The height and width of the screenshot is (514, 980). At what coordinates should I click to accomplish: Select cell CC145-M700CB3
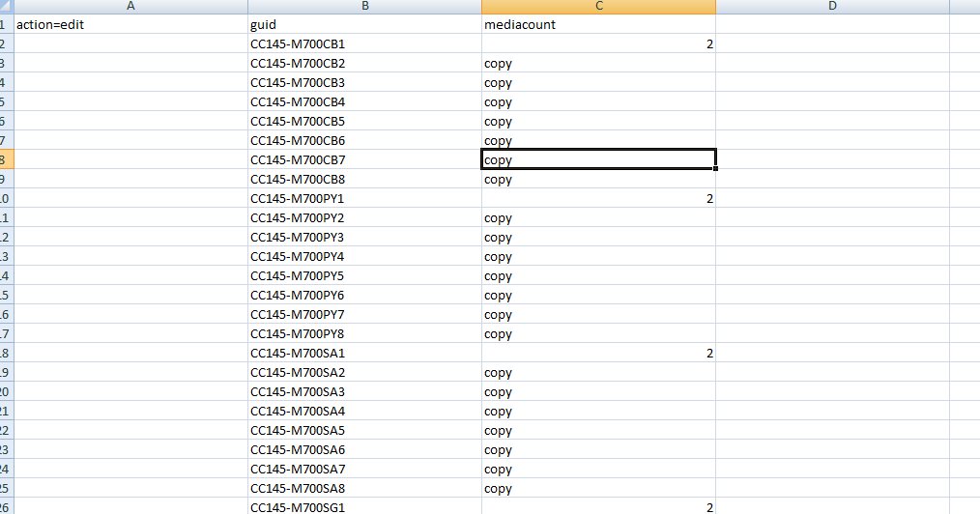point(365,82)
